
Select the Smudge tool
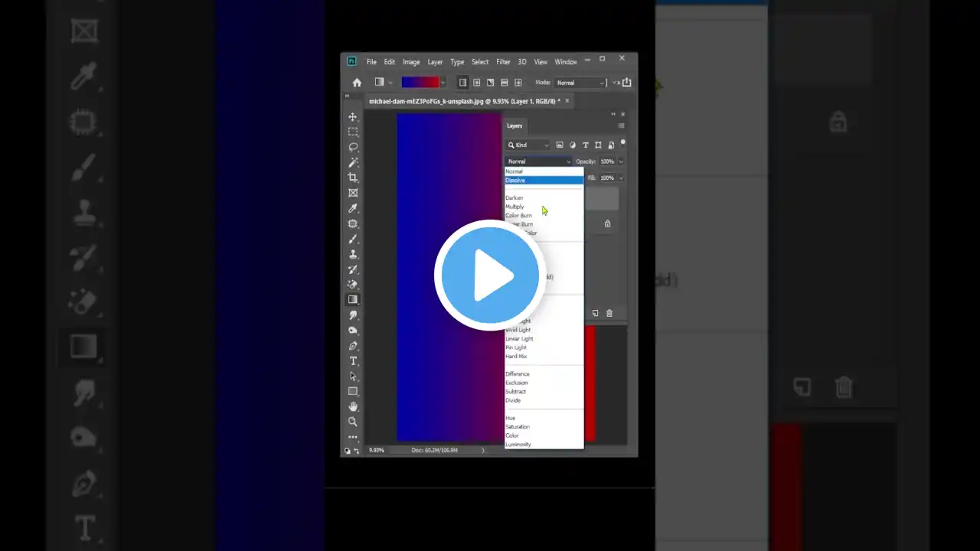point(353,315)
